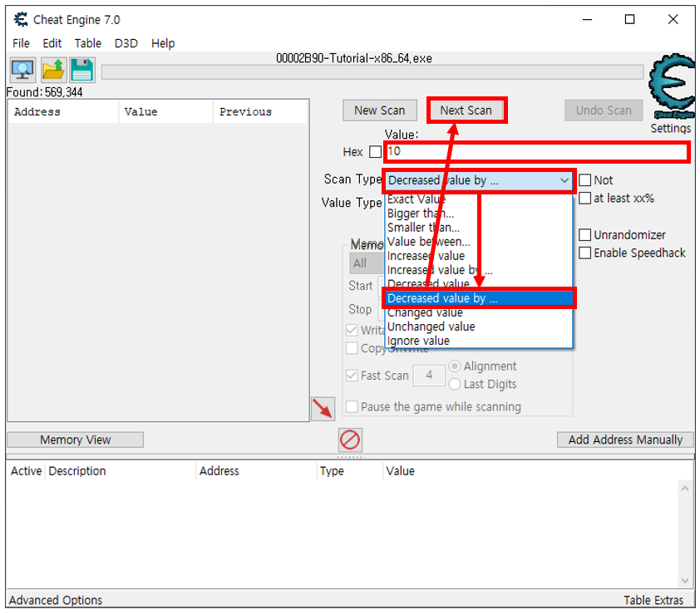The width and height of the screenshot is (700, 614).
Task: Sort by Value column in results
Action: 166,112
